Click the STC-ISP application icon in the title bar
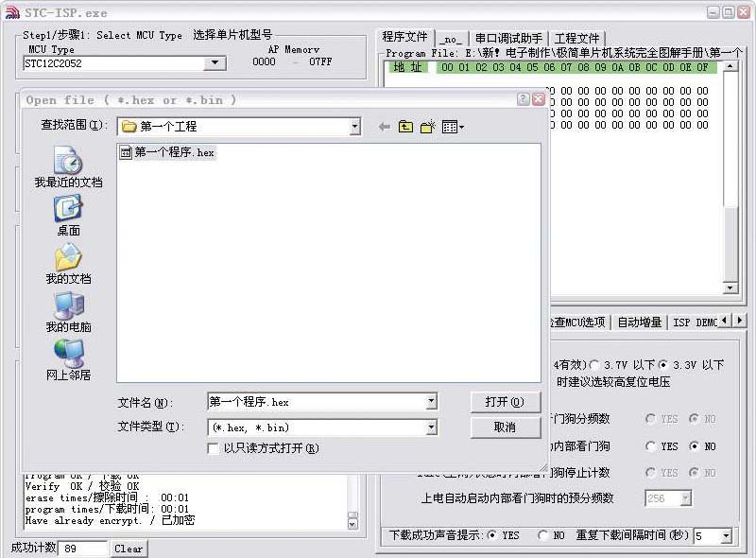756x558 pixels. coord(12,12)
